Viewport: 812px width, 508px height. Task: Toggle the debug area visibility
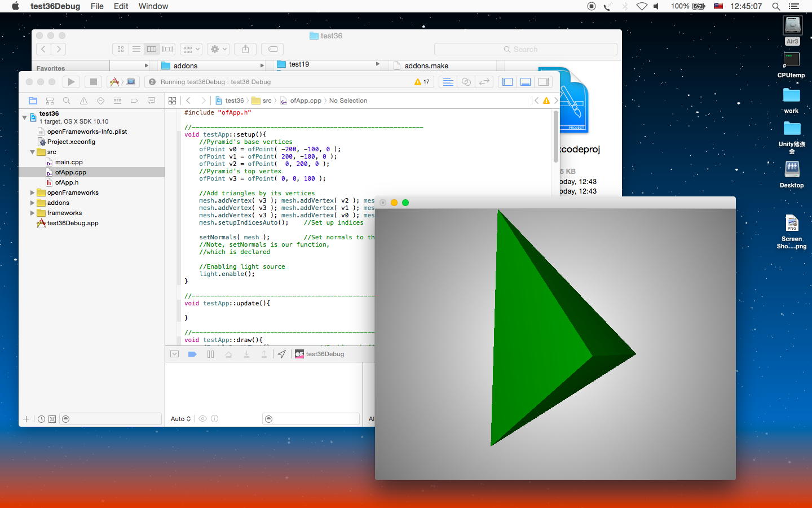526,82
